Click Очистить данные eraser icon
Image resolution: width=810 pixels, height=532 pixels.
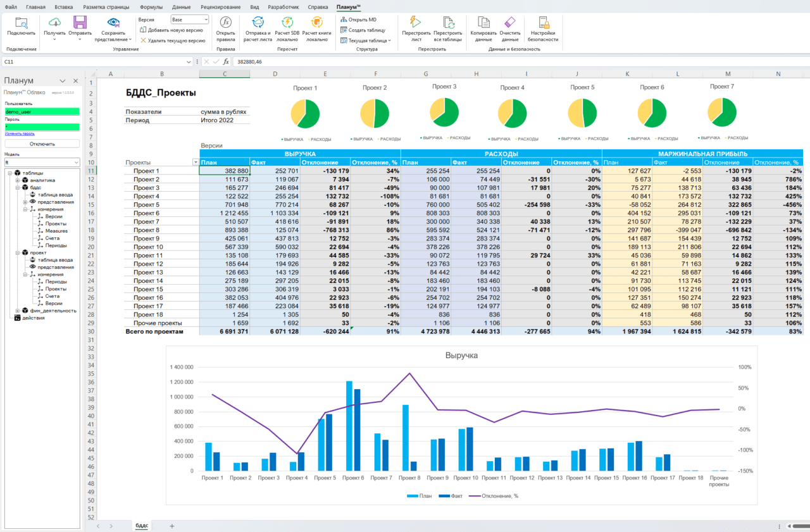pos(509,23)
